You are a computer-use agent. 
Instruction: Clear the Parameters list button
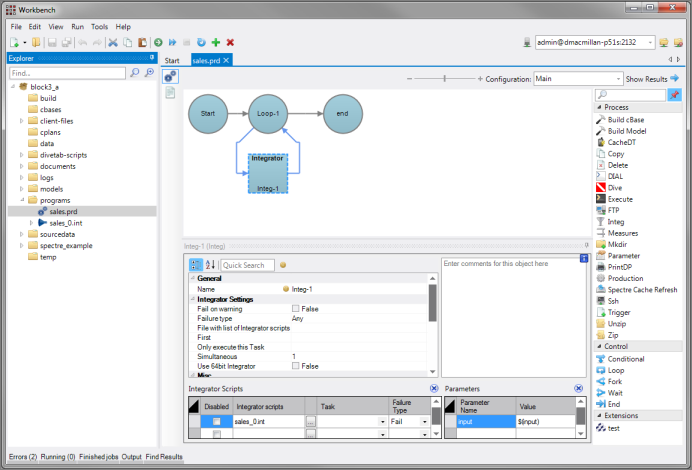[579, 388]
